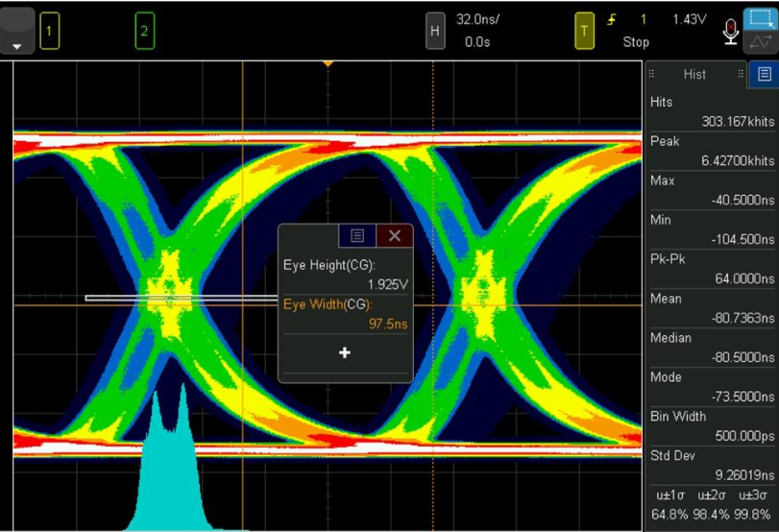Select the Hist panel tab
The image size is (779, 532).
coord(694,74)
